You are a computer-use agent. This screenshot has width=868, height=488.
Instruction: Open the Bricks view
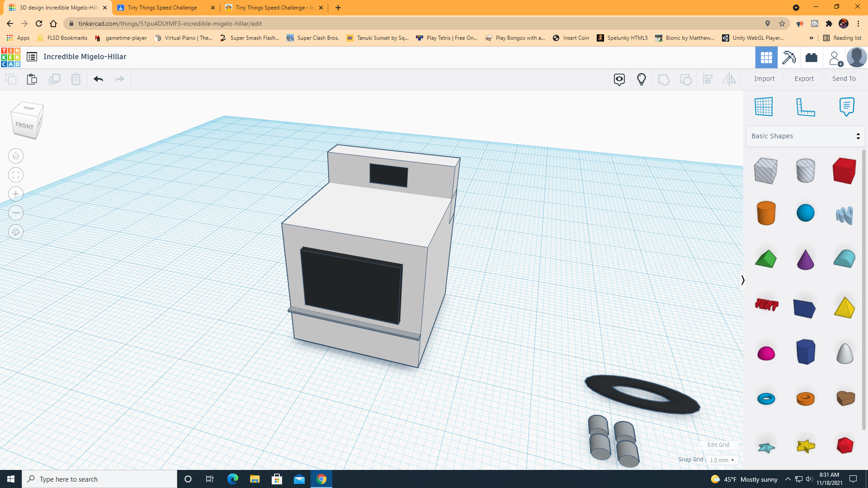[x=811, y=57]
